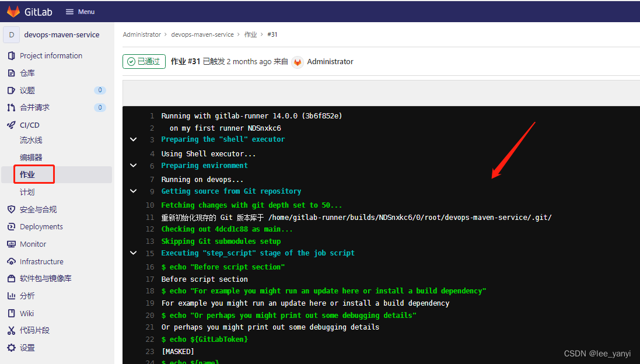This screenshot has width=640, height=364.
Task: Open the 议题 issues section
Action: (27, 90)
